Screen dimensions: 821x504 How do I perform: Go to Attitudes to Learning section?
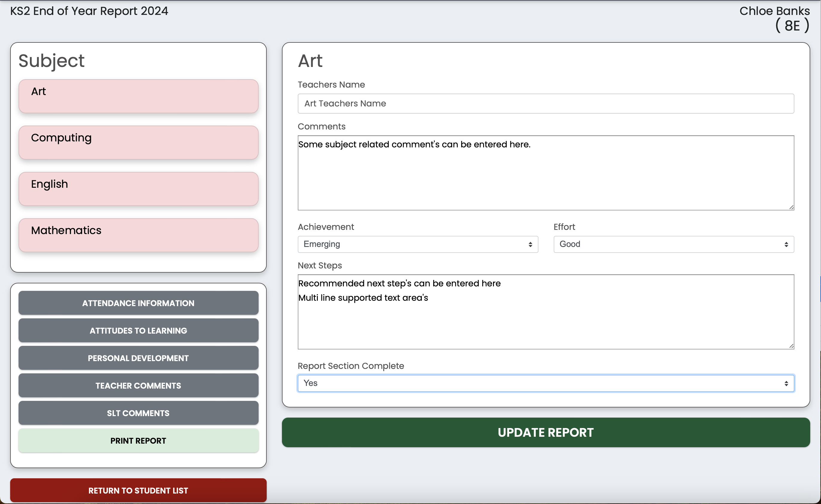[138, 330]
